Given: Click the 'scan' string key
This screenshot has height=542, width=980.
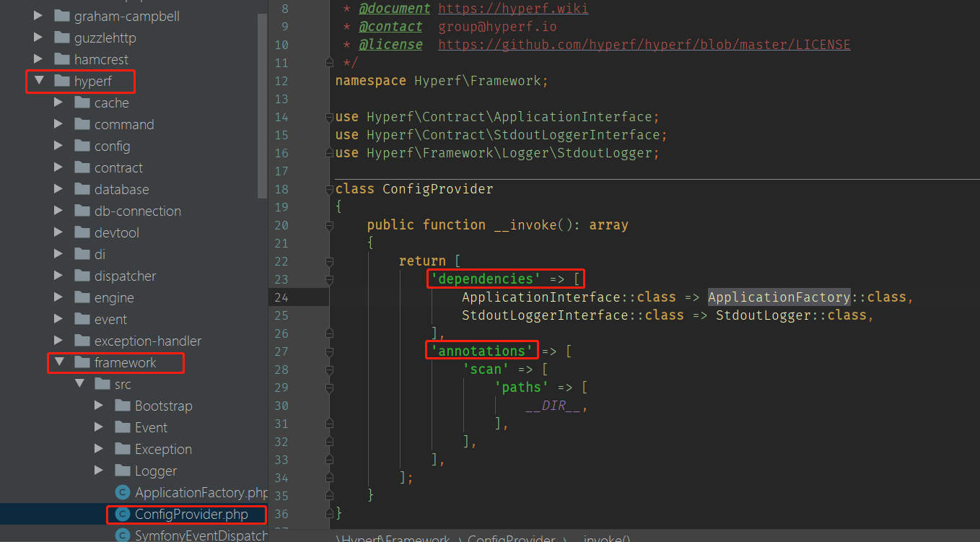Looking at the screenshot, I should [486, 370].
